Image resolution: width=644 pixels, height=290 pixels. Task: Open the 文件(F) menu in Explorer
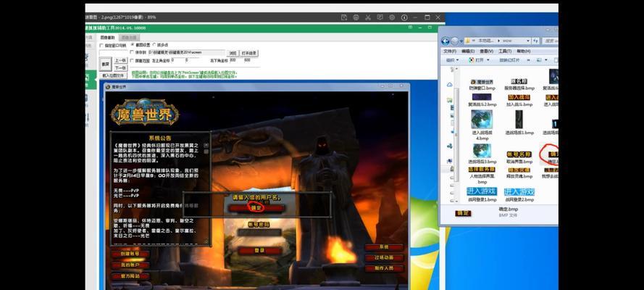(x=450, y=51)
